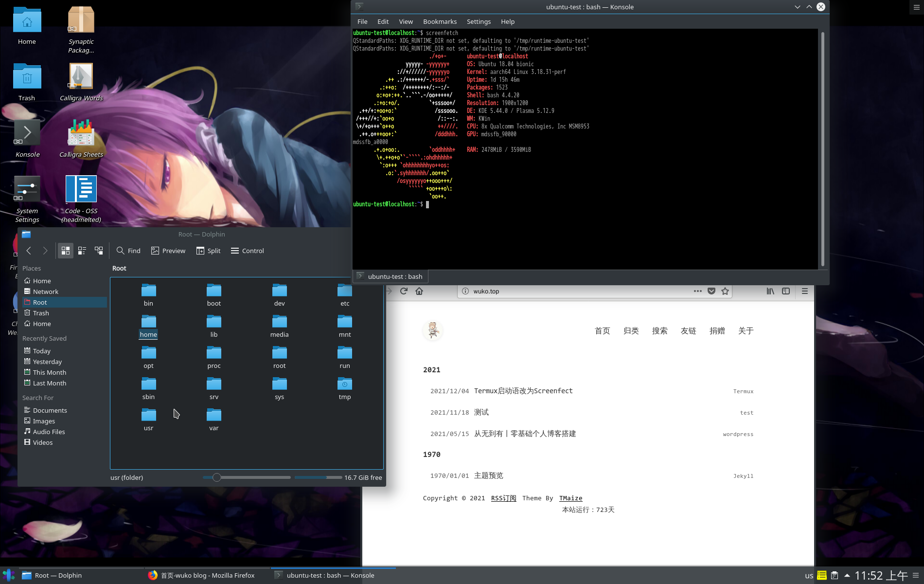Open the Firefox page actions menu
924x584 pixels.
[x=697, y=291]
